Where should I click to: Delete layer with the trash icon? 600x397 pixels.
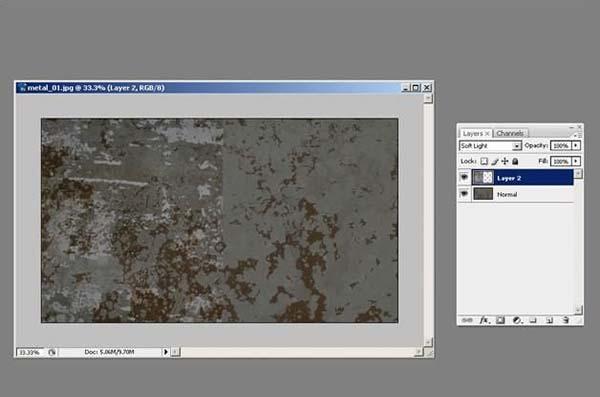click(x=566, y=320)
